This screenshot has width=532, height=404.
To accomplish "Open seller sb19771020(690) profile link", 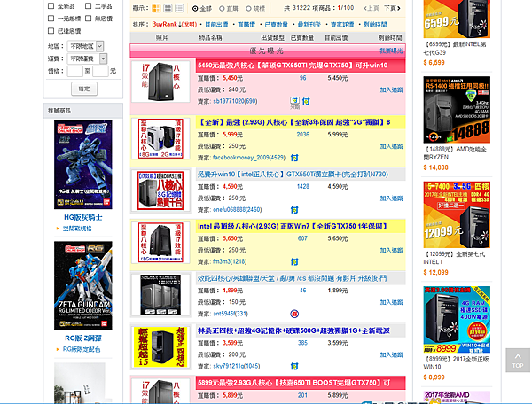I will coord(235,101).
